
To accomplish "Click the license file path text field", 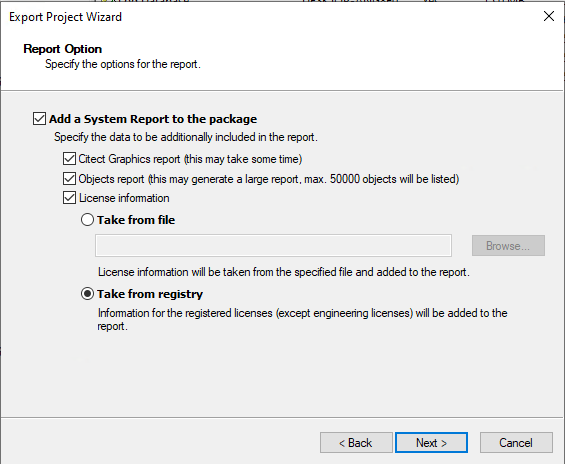I will point(273,246).
